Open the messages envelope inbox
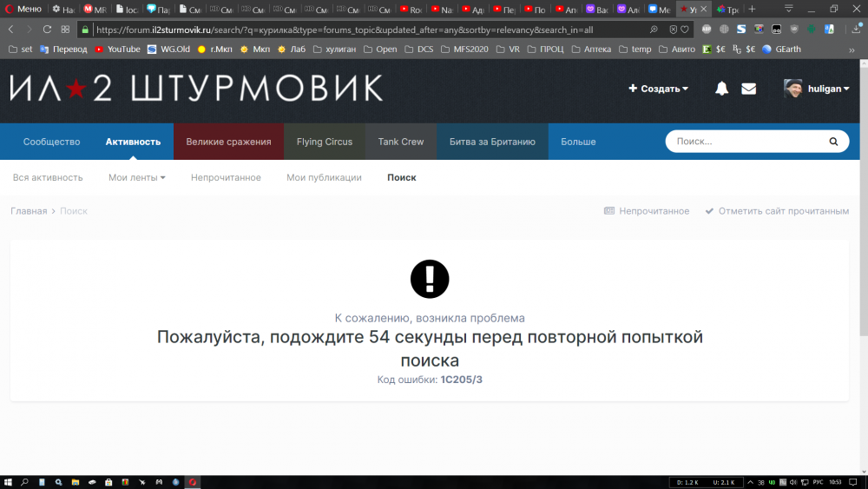 click(748, 89)
